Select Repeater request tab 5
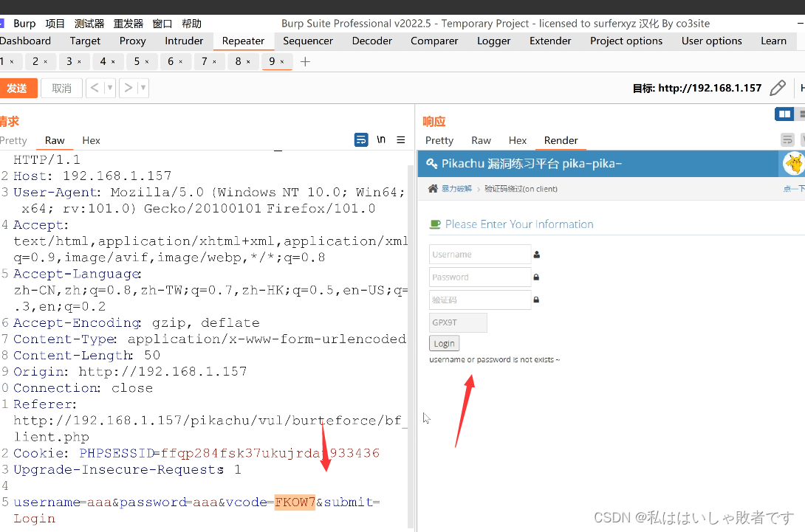The width and height of the screenshot is (805, 532). (x=137, y=61)
